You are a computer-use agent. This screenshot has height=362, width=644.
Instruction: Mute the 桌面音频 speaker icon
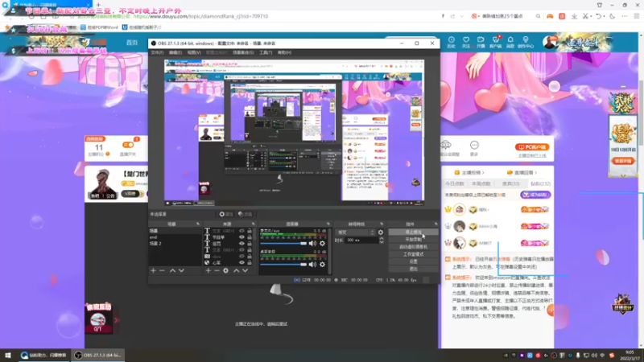click(312, 265)
